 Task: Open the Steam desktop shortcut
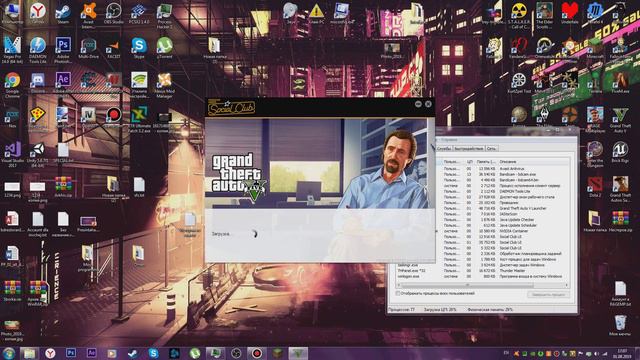[63, 12]
